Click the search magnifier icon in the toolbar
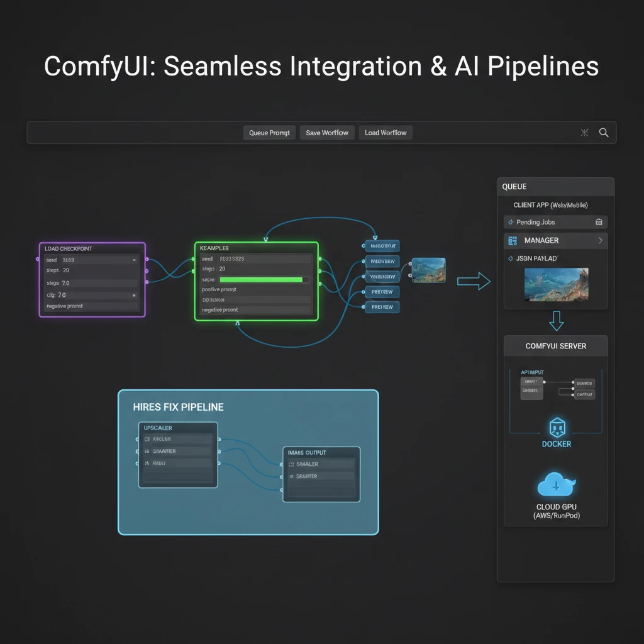644x644 pixels. [603, 133]
